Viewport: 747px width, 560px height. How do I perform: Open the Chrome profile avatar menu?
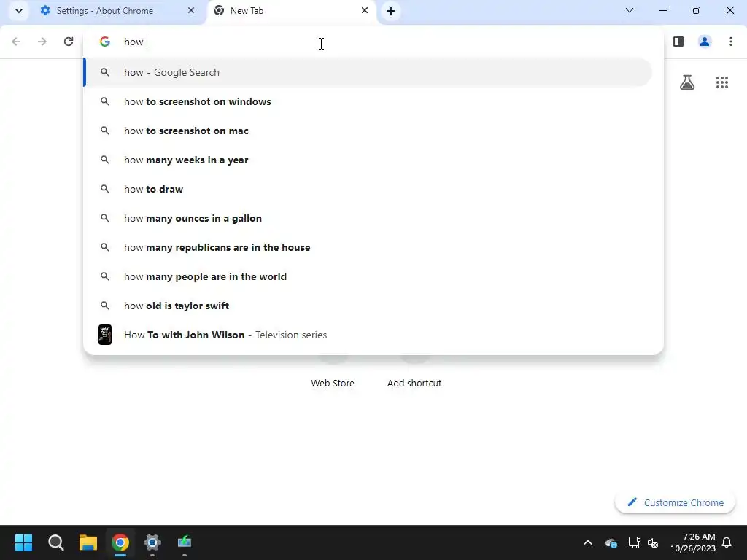tap(705, 42)
